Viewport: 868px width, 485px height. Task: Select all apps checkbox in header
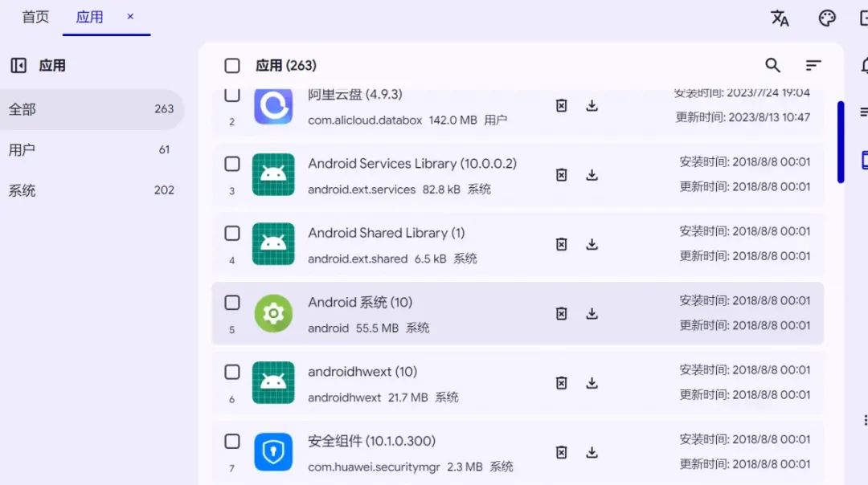click(x=232, y=66)
